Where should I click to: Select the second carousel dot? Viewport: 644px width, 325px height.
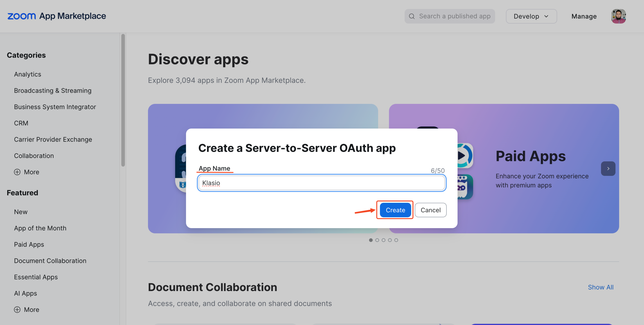(x=377, y=240)
